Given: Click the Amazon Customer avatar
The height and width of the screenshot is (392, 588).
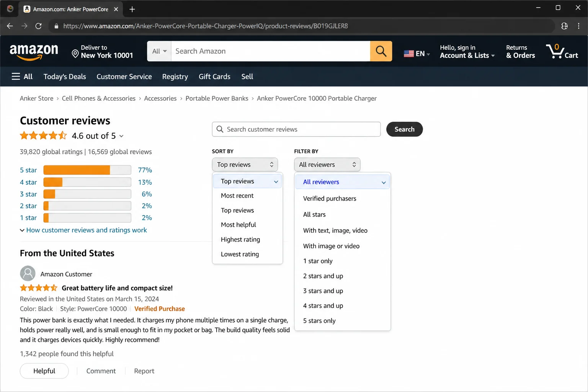Looking at the screenshot, I should tap(28, 274).
